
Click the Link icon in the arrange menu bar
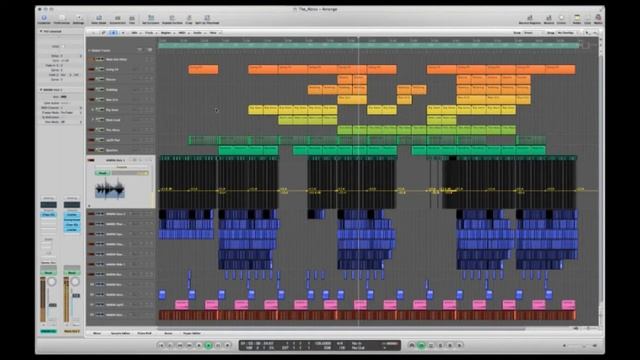click(x=104, y=33)
